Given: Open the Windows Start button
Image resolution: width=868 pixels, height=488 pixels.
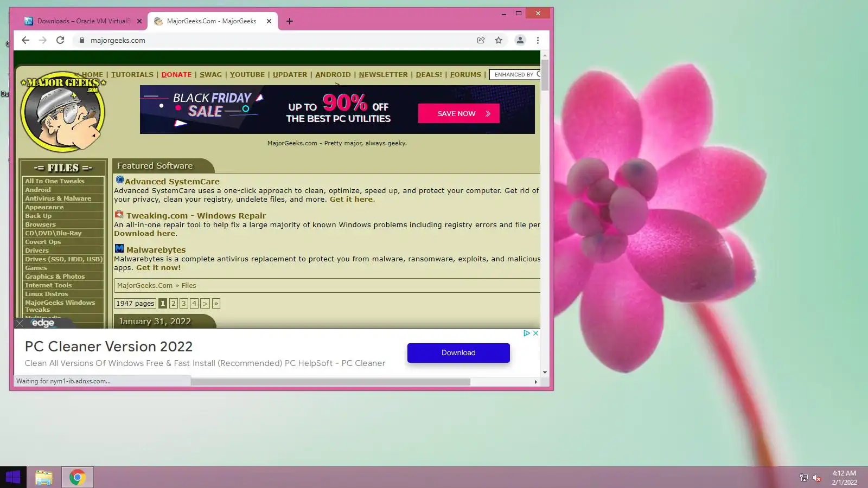Looking at the screenshot, I should [x=13, y=477].
